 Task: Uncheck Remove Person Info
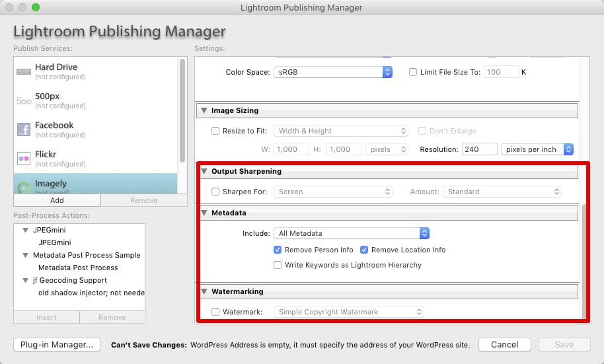pos(278,250)
